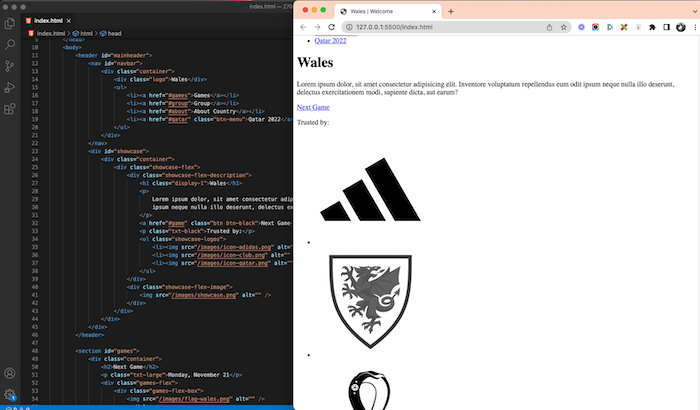Viewport: 700px width, 410px height.
Task: Share this page from address bar
Action: point(550,27)
